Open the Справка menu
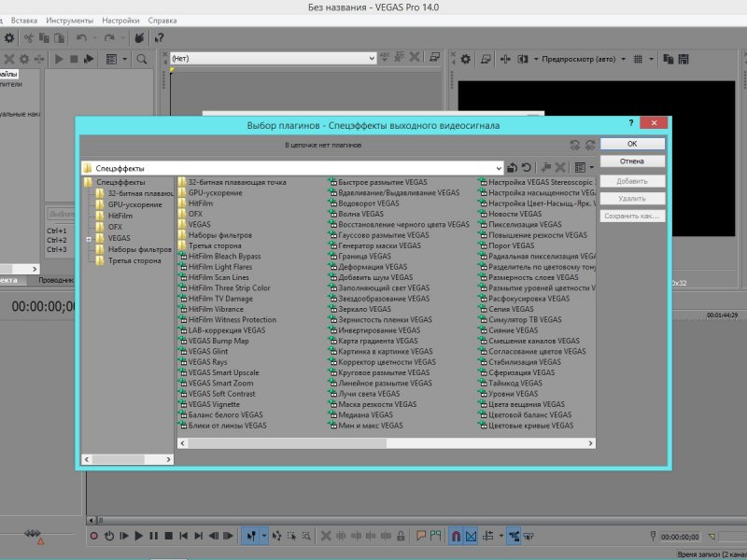This screenshot has width=747, height=560. (x=162, y=21)
